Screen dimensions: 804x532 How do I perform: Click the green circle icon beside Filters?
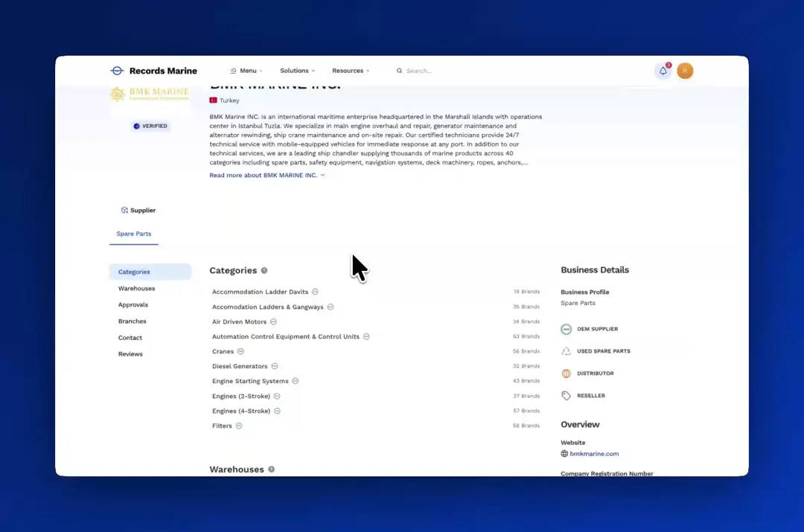point(239,426)
